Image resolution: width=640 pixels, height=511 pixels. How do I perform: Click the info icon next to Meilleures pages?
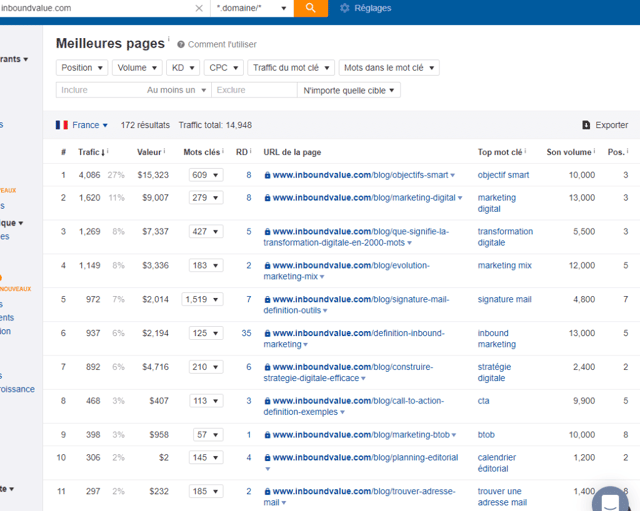pyautogui.click(x=169, y=41)
